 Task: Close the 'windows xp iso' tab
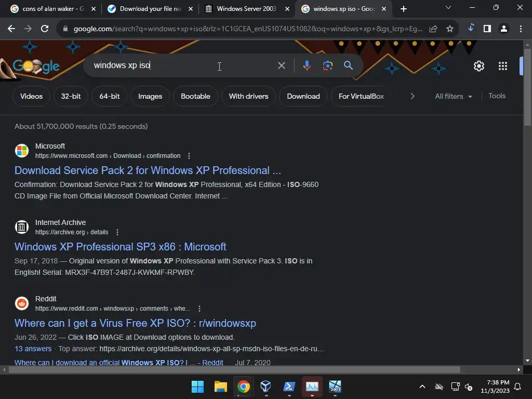pos(384,9)
